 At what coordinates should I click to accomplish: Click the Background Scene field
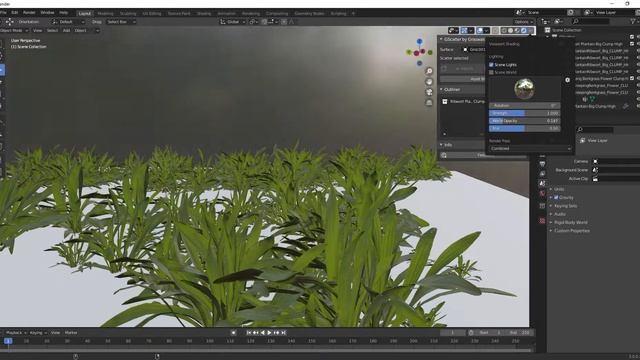(x=616, y=170)
